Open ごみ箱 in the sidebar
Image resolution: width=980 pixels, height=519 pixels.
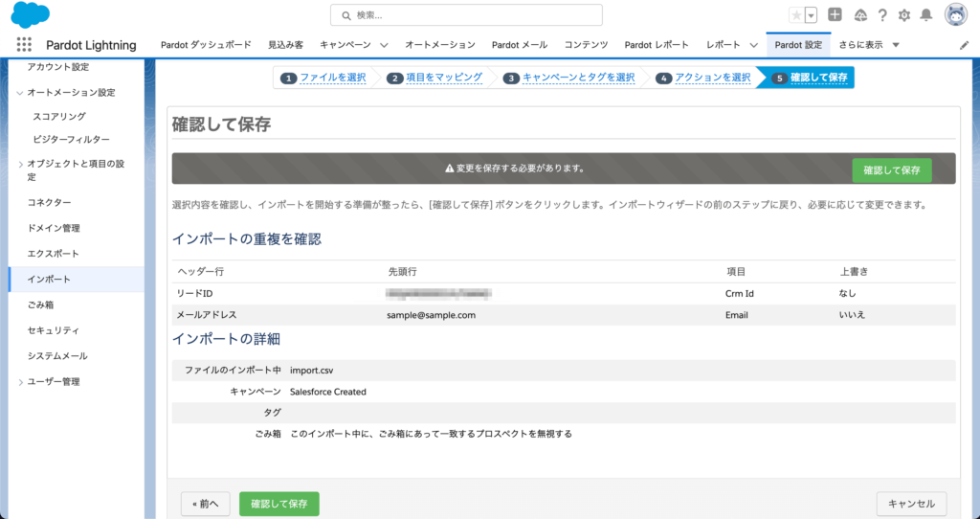40,305
